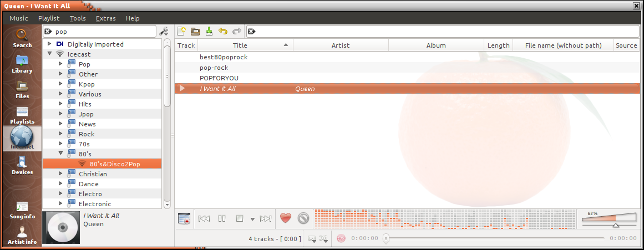Ban the track with the prohibited icon
Viewport: 644px width, 250px height.
pos(303,218)
